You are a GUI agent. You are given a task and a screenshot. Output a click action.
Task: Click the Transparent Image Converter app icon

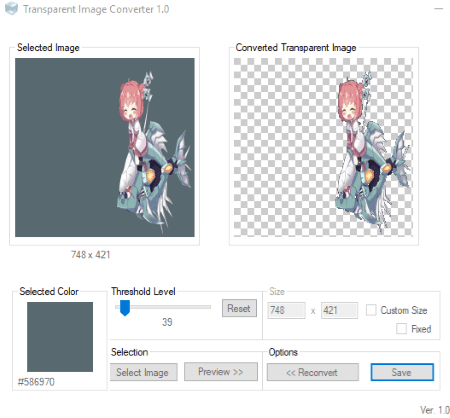(x=11, y=9)
